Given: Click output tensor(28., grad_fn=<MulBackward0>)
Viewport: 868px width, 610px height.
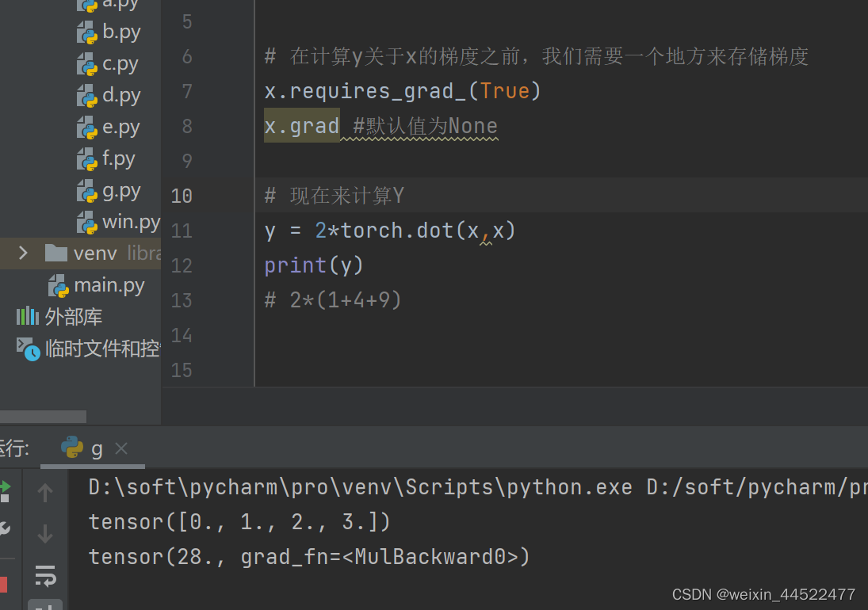Looking at the screenshot, I should coord(309,557).
